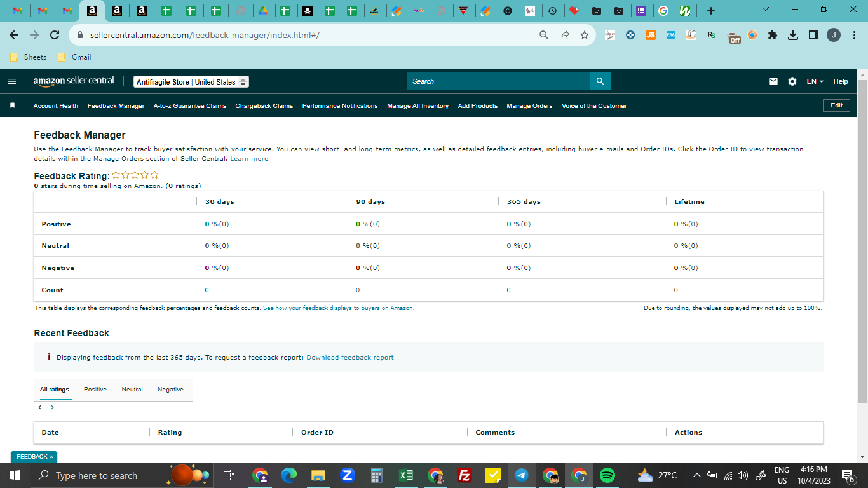Open Account Health in the nav bar
Image resolution: width=868 pixels, height=488 pixels.
pyautogui.click(x=56, y=106)
